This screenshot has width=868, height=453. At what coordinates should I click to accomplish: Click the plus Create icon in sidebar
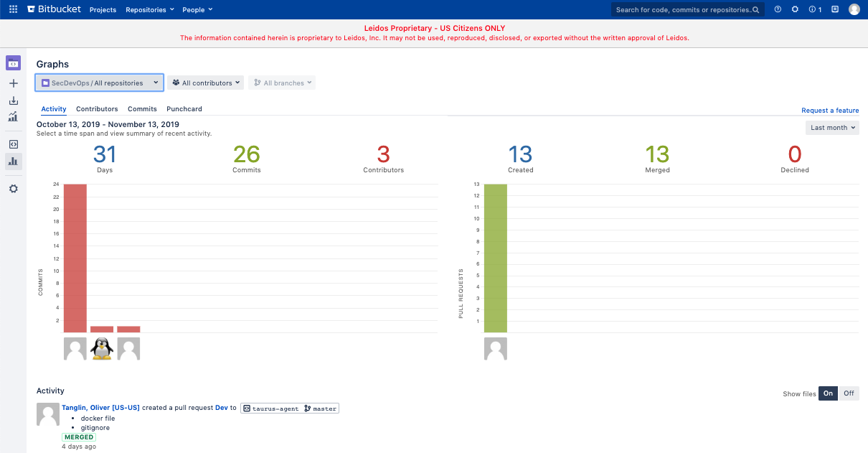tap(13, 83)
